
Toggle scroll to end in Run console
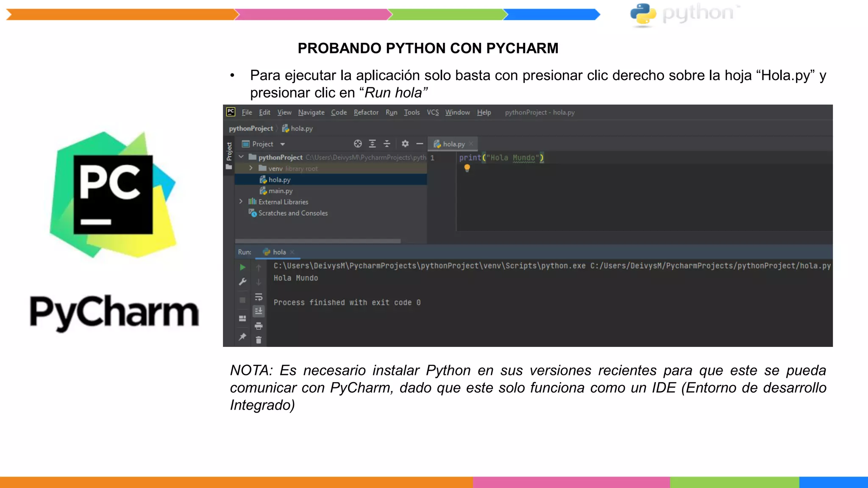(259, 311)
